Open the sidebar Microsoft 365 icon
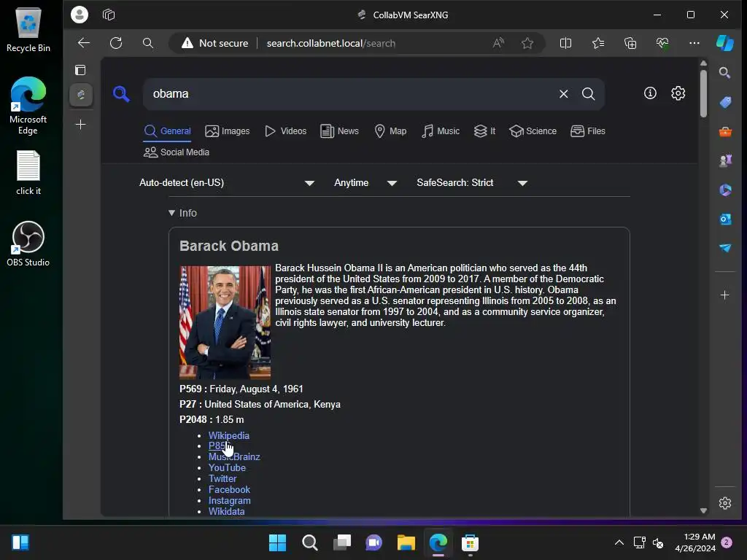The height and width of the screenshot is (560, 747). point(725,190)
